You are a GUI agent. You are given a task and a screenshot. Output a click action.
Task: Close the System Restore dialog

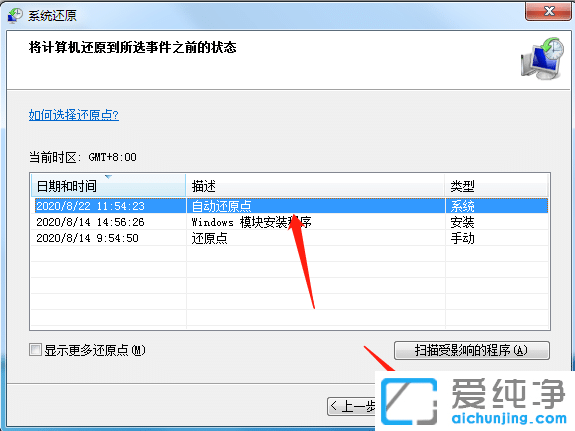point(548,11)
